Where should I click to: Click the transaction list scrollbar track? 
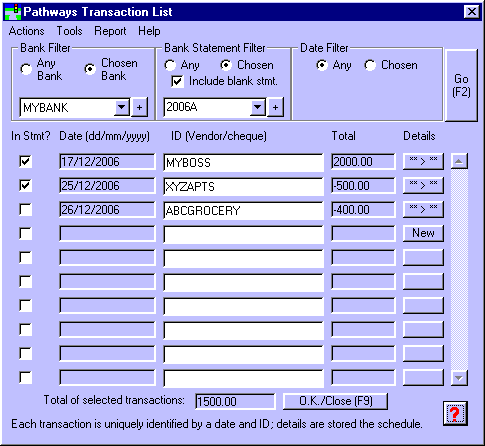[459, 269]
